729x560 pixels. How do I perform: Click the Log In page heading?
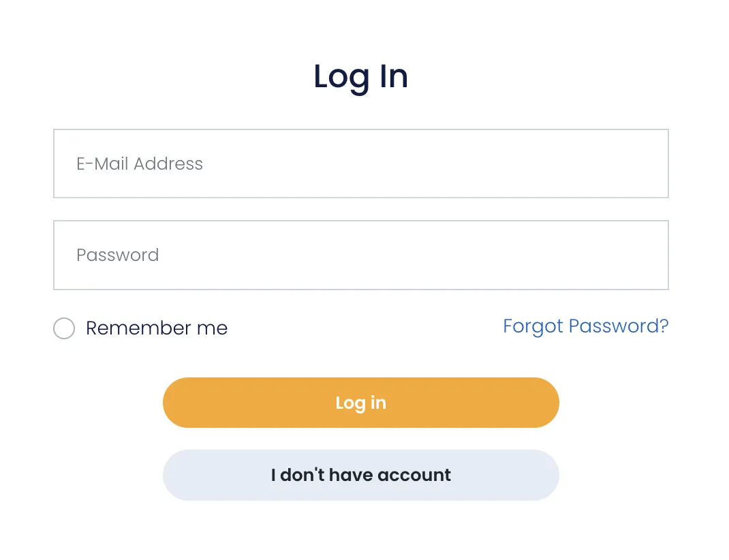pos(360,76)
